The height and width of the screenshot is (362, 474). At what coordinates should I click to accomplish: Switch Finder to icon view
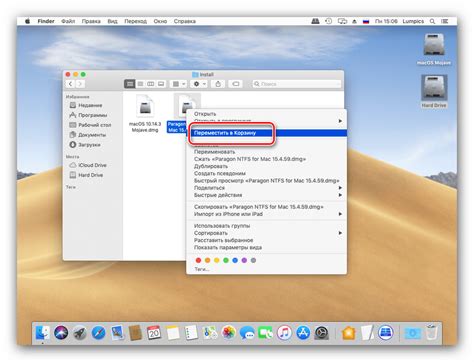130,84
